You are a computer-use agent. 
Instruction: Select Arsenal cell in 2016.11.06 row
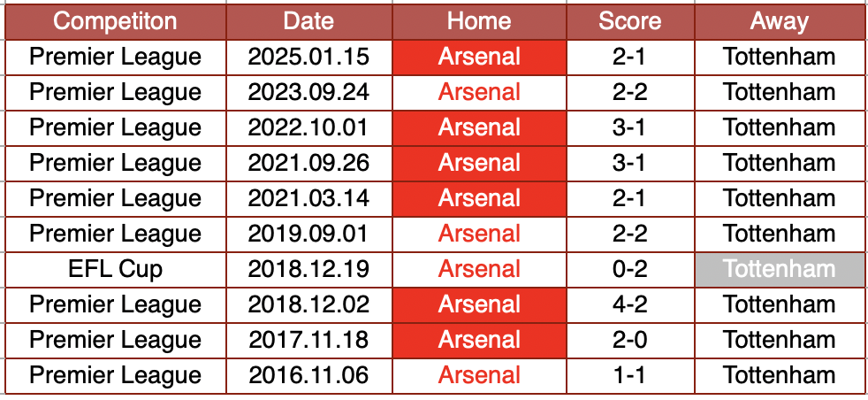click(479, 375)
